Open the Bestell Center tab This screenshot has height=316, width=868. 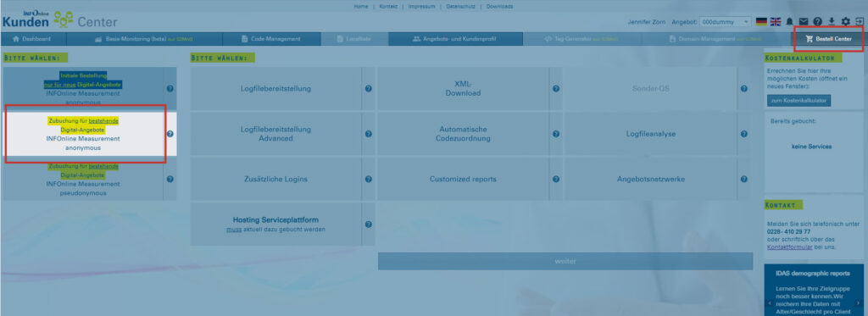point(829,39)
